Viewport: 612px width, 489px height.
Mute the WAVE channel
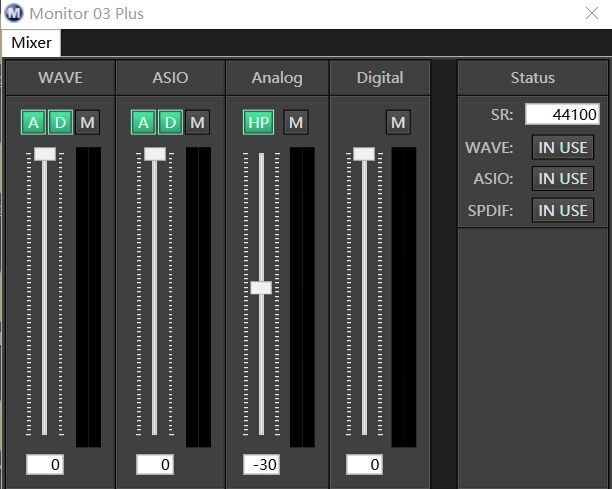88,122
